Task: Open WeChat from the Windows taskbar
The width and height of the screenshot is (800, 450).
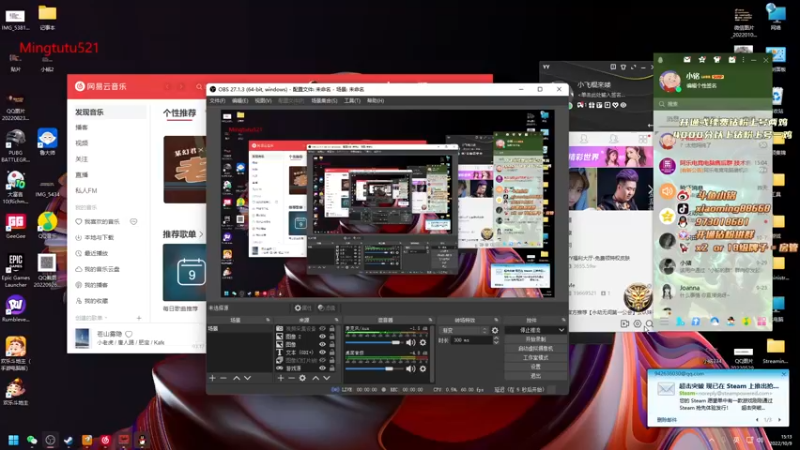Action: tap(32, 440)
